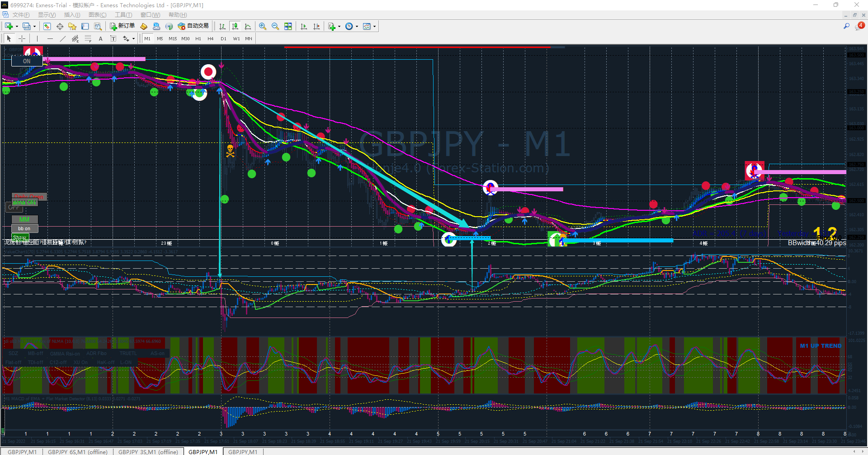
Task: Open the MetaEditor yellow book icon
Action: tap(144, 26)
